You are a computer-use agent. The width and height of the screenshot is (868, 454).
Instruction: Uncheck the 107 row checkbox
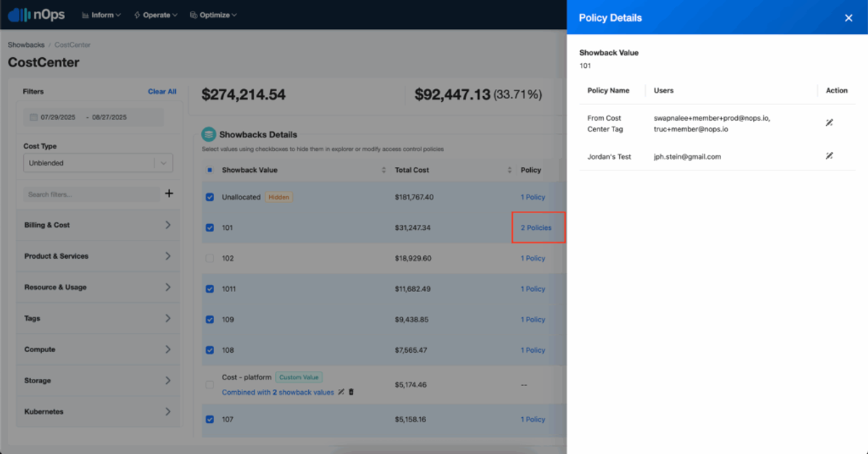pos(210,419)
